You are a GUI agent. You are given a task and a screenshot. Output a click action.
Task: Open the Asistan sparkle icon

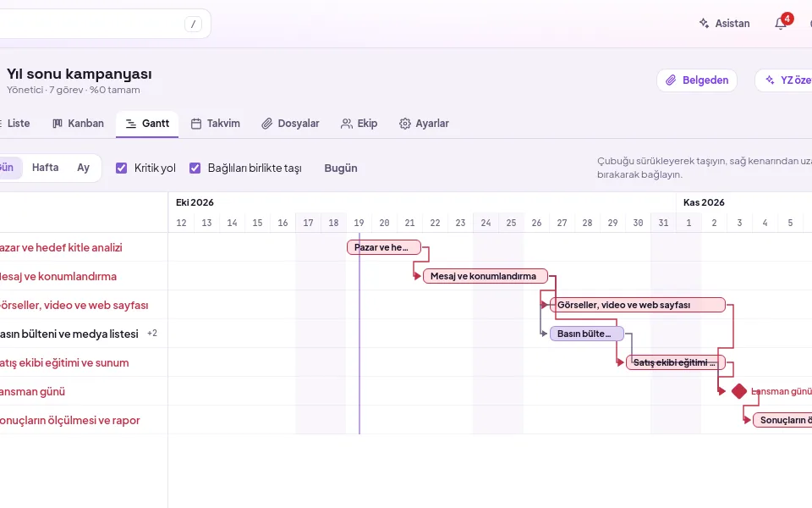(704, 24)
